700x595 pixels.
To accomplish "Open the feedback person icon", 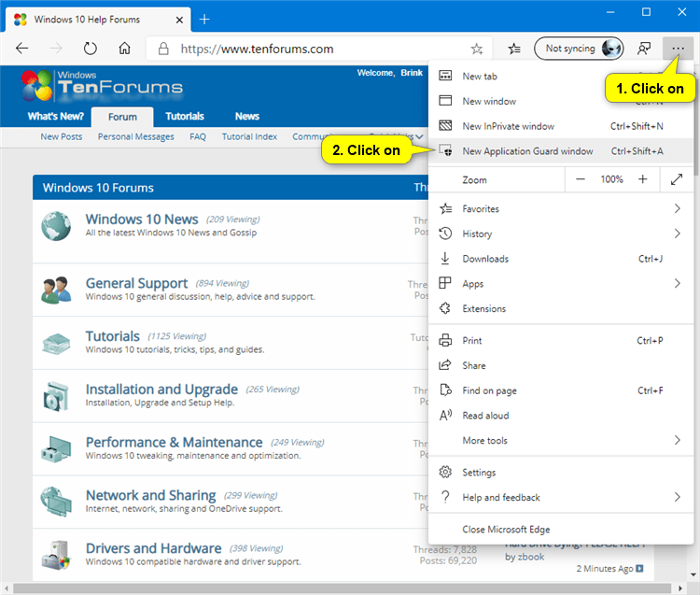I will pos(644,49).
